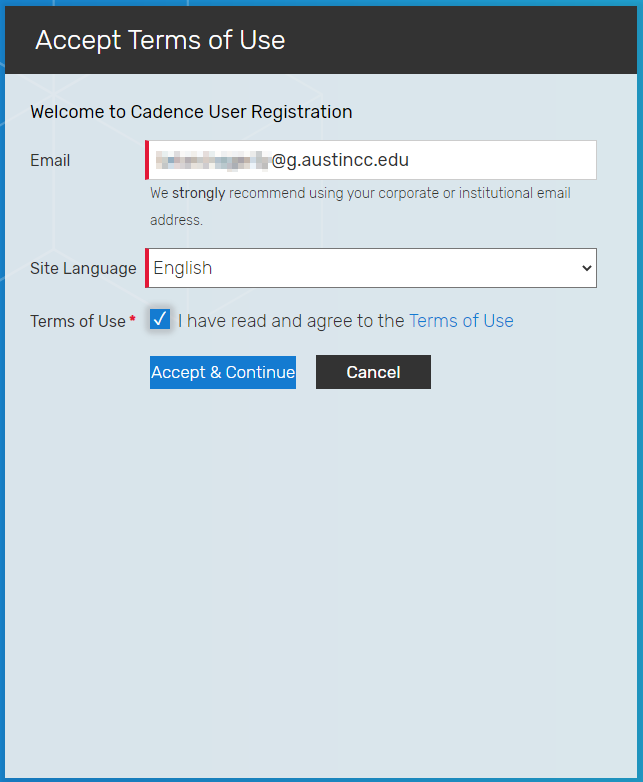The height and width of the screenshot is (782, 643).
Task: Click the selected "English" language value
Action: coord(183,268)
